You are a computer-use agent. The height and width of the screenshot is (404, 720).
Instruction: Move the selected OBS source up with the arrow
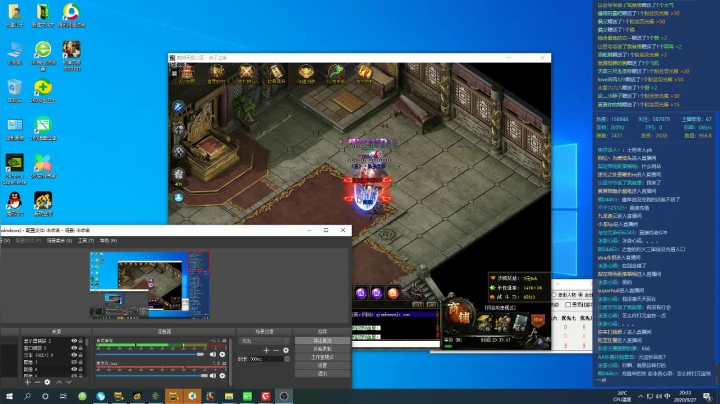point(59,382)
